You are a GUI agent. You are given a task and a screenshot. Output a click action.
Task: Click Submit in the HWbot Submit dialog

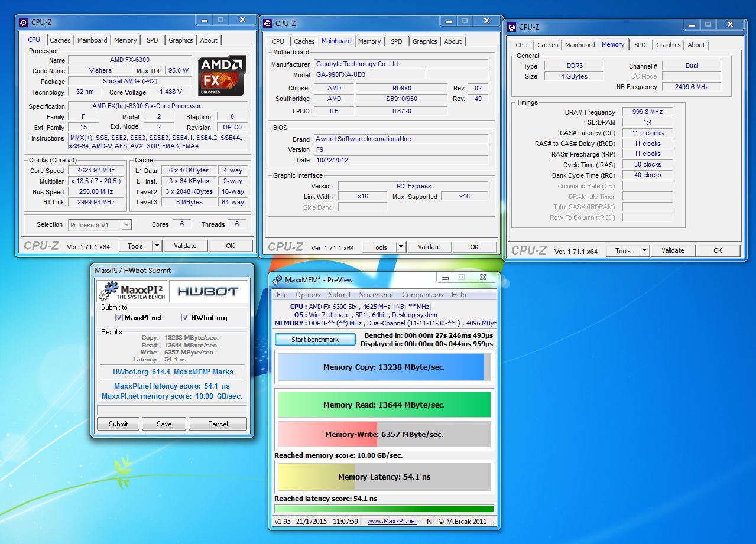tap(118, 424)
